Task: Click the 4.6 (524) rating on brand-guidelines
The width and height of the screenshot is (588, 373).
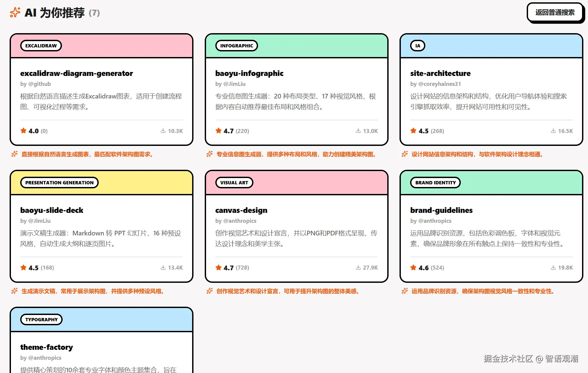Action: pyautogui.click(x=427, y=268)
